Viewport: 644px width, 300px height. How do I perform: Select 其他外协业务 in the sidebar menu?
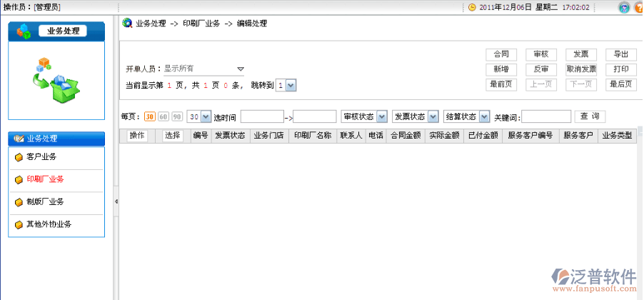[x=48, y=224]
